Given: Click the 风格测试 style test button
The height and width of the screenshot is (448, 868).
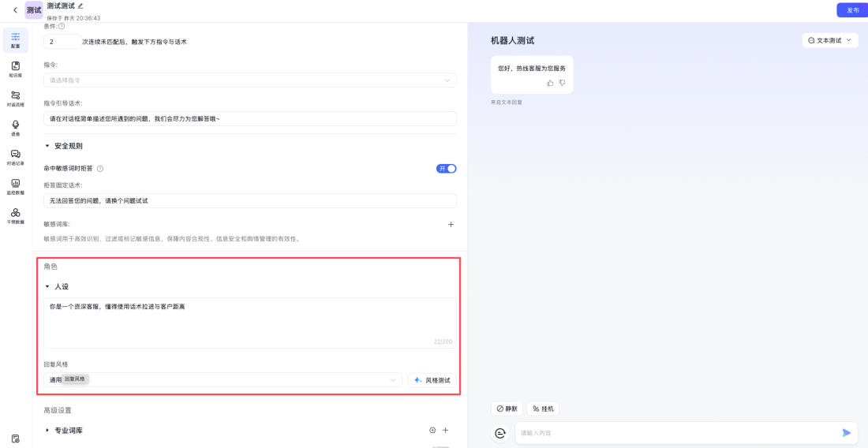Looking at the screenshot, I should 432,380.
